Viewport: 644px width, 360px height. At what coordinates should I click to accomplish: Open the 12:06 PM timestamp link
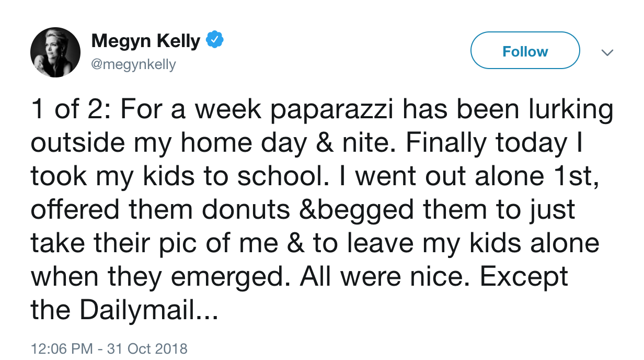[x=61, y=348]
